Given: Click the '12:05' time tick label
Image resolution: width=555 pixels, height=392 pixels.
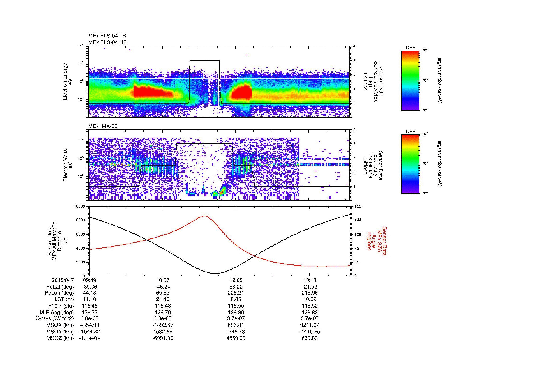Looking at the screenshot, I should tap(236, 280).
